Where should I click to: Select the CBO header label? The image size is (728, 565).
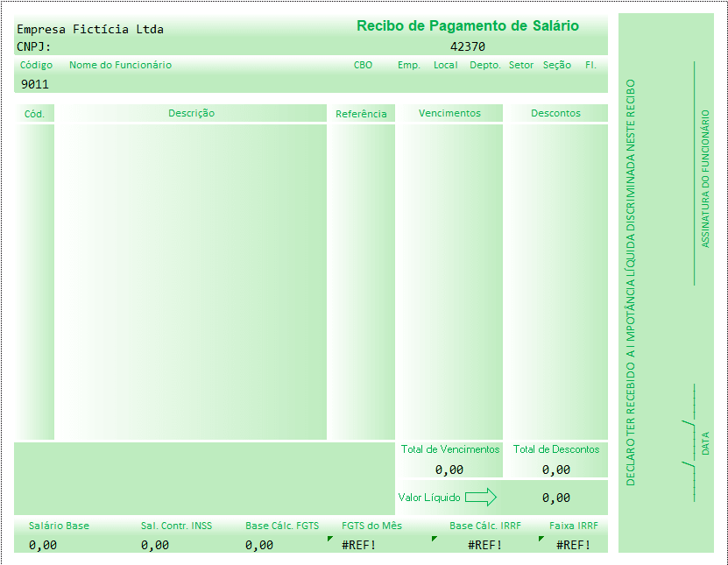(363, 65)
